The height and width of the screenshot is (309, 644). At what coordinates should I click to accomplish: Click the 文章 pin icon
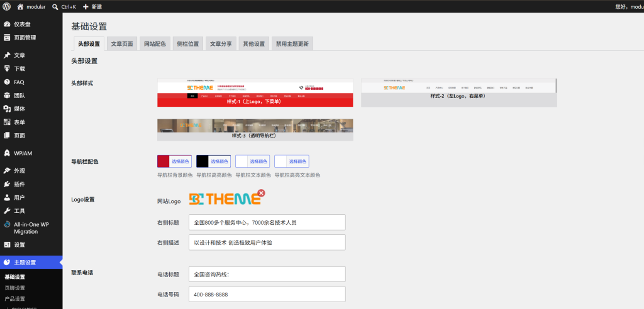point(7,55)
